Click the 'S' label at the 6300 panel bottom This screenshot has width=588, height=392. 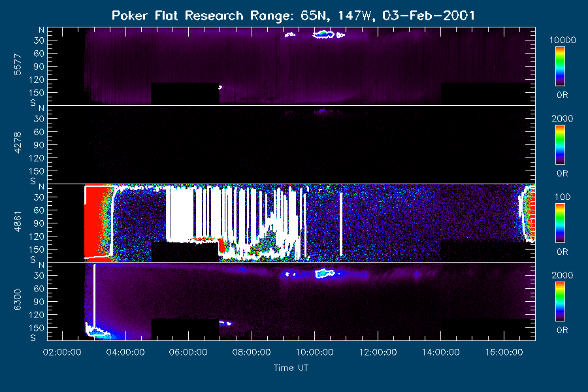(x=33, y=338)
